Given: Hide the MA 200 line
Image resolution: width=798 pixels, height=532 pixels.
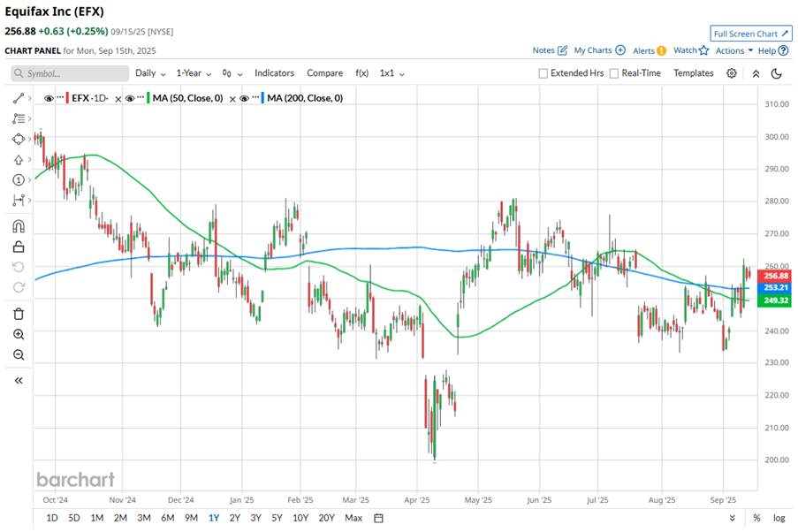Looking at the screenshot, I should [x=244, y=98].
